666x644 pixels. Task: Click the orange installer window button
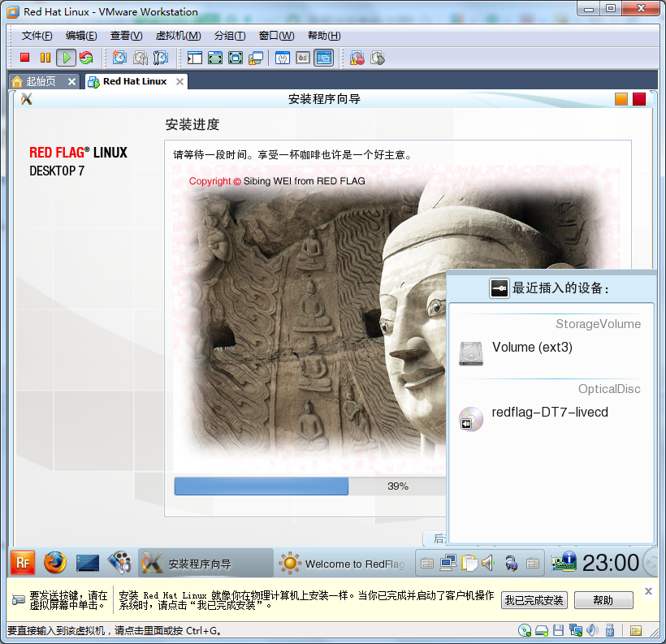click(621, 99)
